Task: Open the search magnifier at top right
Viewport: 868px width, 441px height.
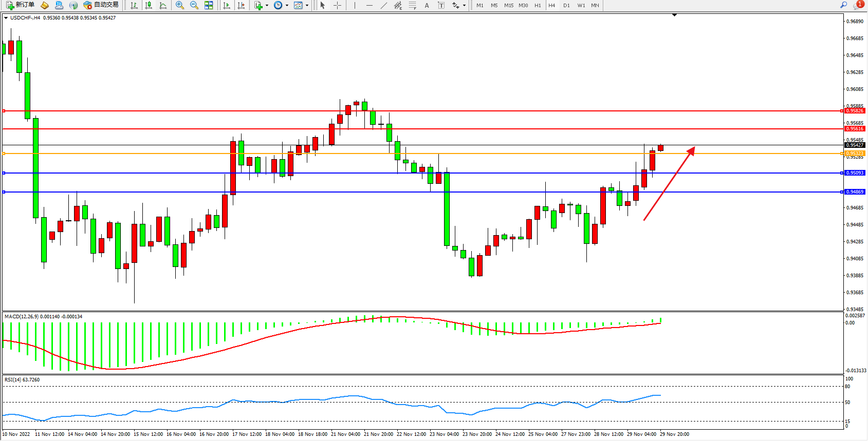Action: click(x=843, y=5)
